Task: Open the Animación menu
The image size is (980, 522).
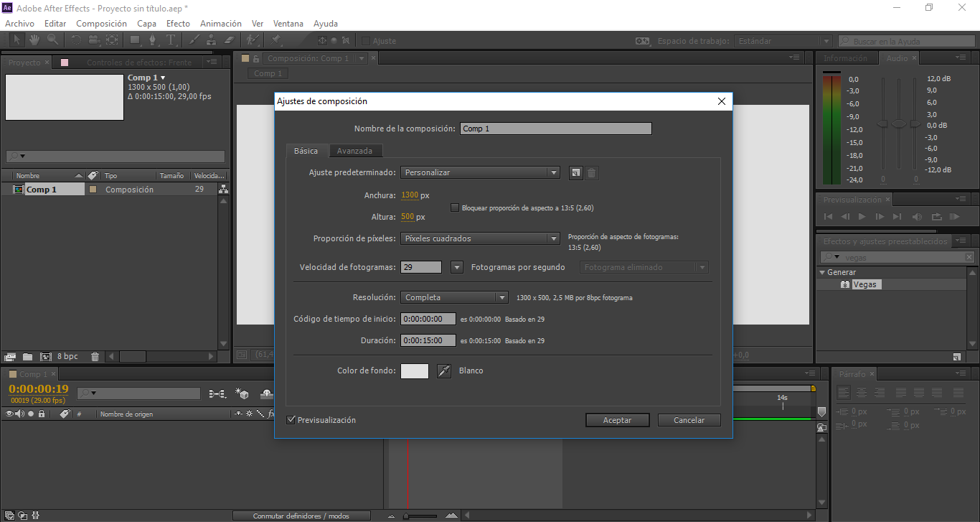Action: [221, 24]
